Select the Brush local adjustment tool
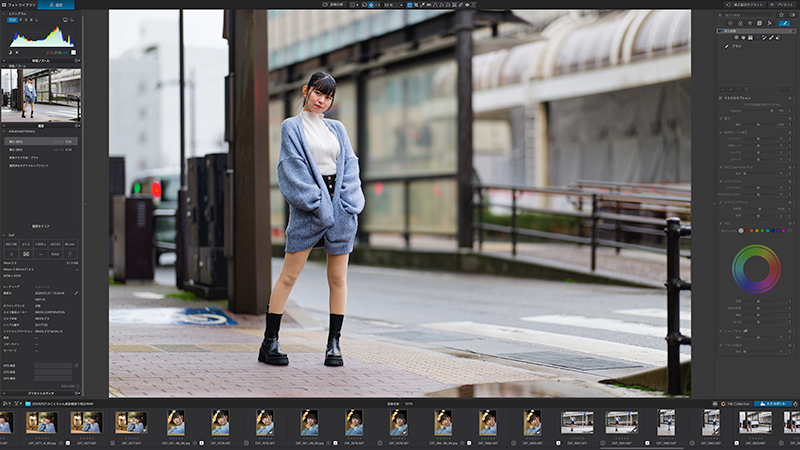The height and width of the screenshot is (450, 800). click(771, 38)
